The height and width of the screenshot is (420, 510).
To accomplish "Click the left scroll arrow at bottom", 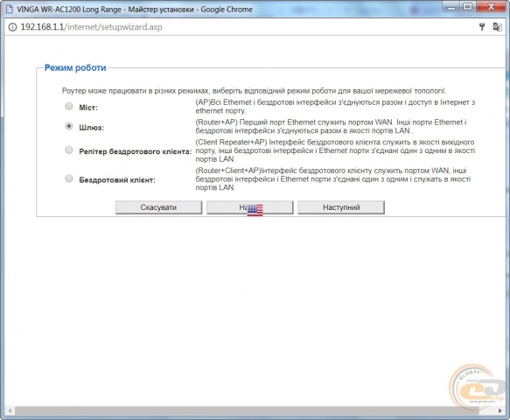I will [x=10, y=410].
